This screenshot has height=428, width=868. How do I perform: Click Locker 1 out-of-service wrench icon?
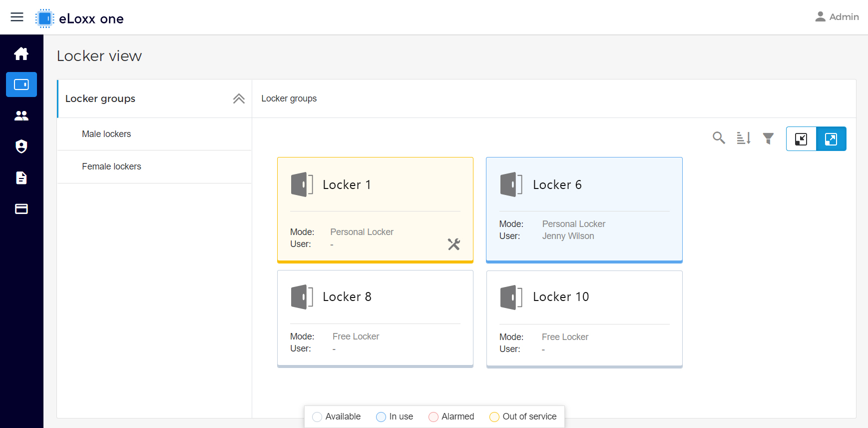coord(454,244)
